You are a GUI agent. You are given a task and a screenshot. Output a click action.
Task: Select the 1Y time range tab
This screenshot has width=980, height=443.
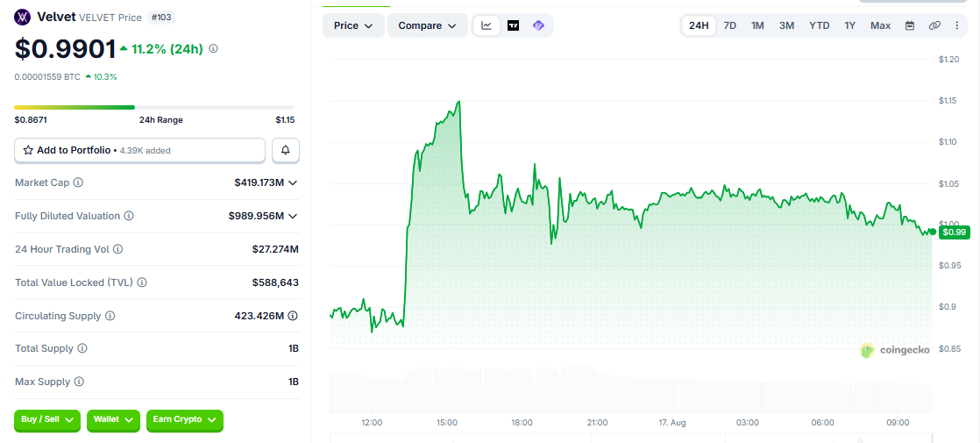(850, 25)
